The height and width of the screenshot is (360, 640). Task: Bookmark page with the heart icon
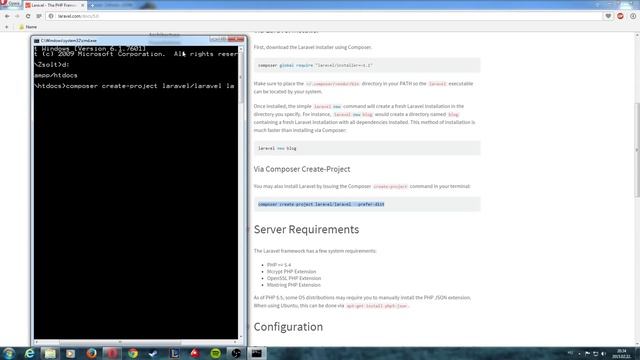[608, 16]
